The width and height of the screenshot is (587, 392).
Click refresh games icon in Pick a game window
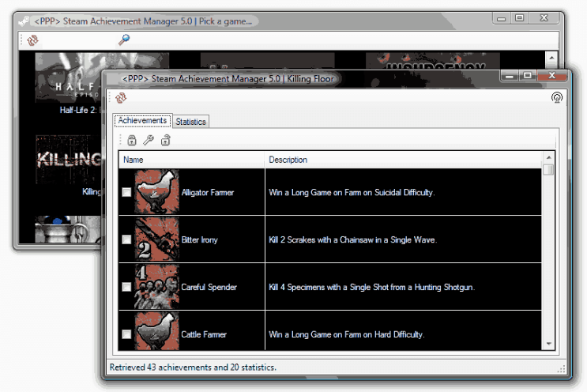tap(32, 40)
